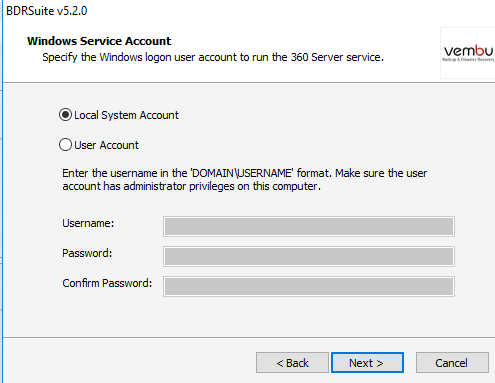Click the Username: label
Image resolution: width=495 pixels, height=383 pixels.
[88, 223]
